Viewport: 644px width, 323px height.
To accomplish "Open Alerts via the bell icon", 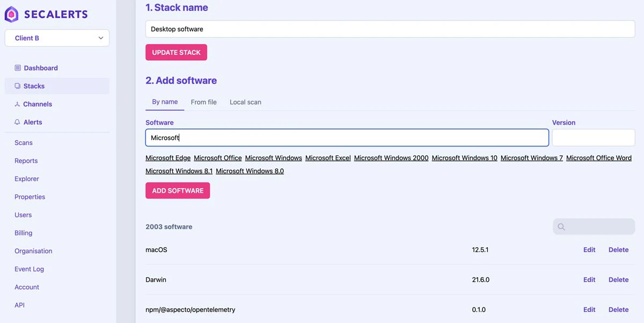I will 17,122.
